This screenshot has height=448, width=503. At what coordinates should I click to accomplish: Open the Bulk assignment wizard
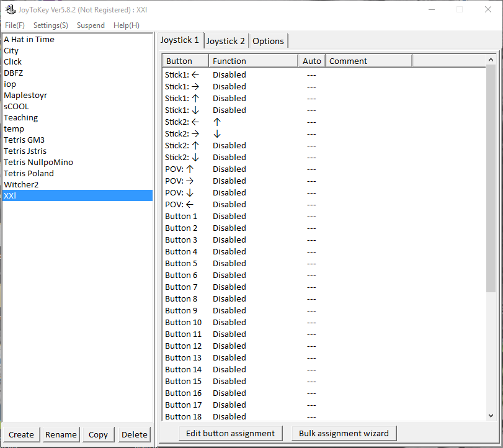(x=344, y=434)
